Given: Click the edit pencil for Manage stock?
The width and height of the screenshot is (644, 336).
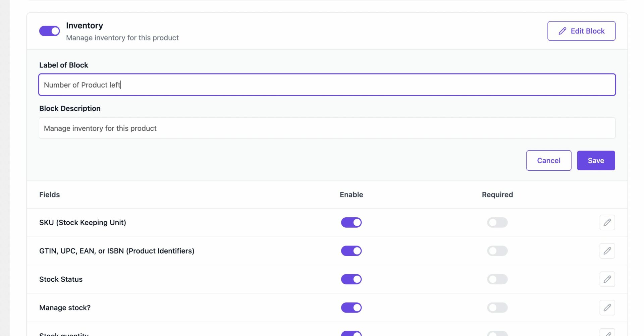Looking at the screenshot, I should [x=607, y=307].
